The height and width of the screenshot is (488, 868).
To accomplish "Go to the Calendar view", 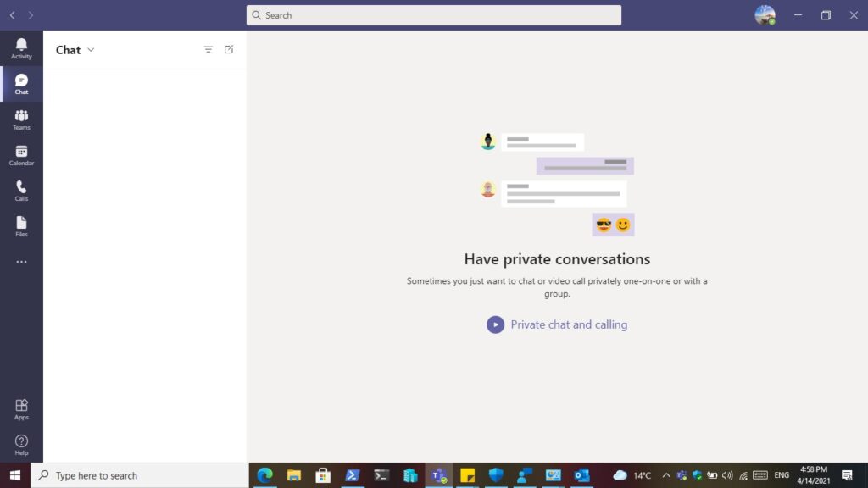I will point(21,155).
